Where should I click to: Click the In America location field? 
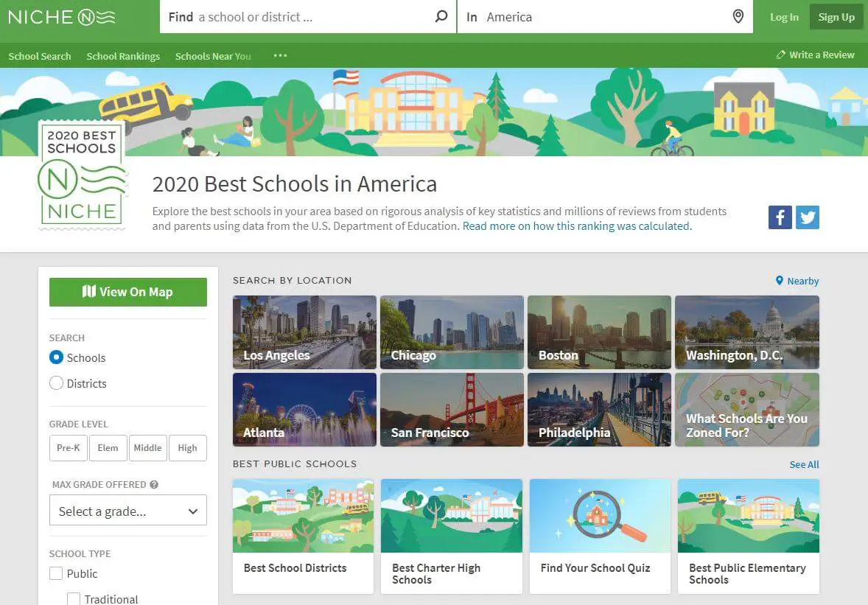605,17
